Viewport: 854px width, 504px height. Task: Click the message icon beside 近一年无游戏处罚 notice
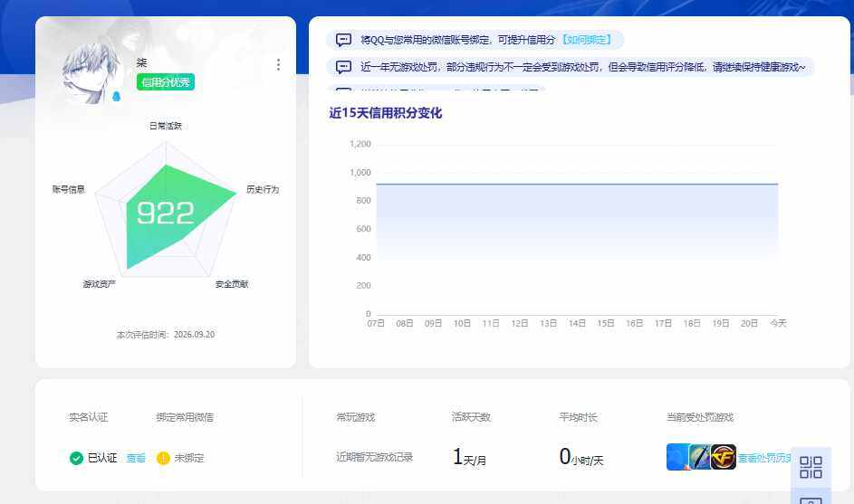click(x=343, y=67)
